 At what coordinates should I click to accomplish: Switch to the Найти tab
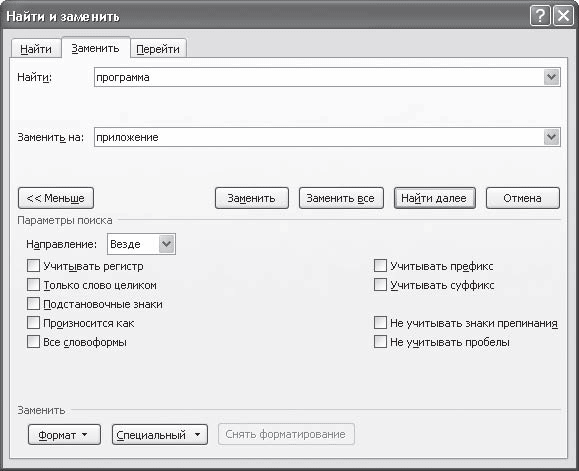[36, 49]
